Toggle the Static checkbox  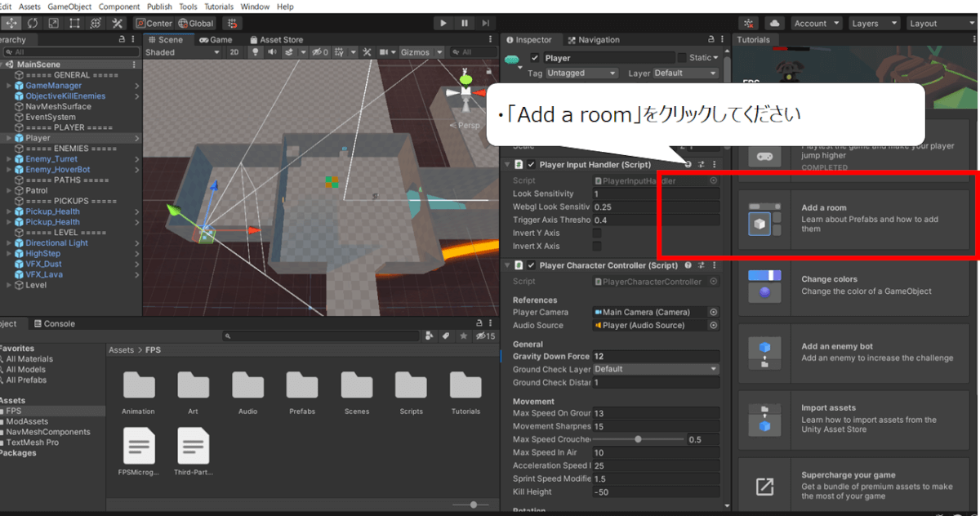[x=682, y=58]
